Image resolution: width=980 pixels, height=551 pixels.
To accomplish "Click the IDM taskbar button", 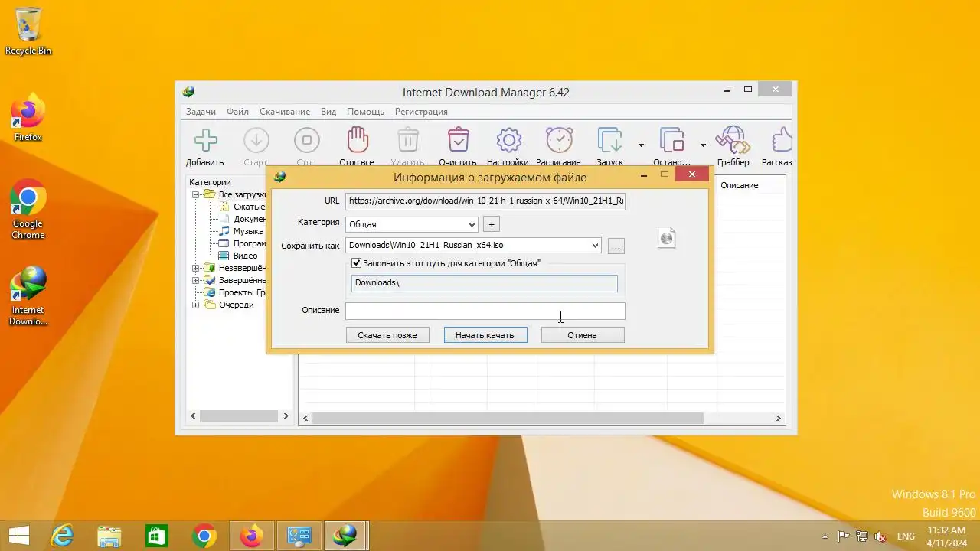I will coord(346,536).
